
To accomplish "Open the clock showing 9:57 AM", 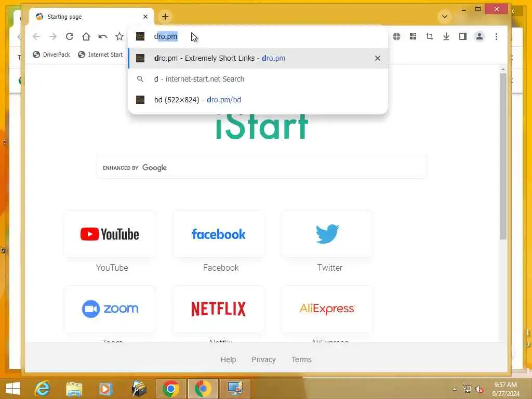I will [506, 389].
